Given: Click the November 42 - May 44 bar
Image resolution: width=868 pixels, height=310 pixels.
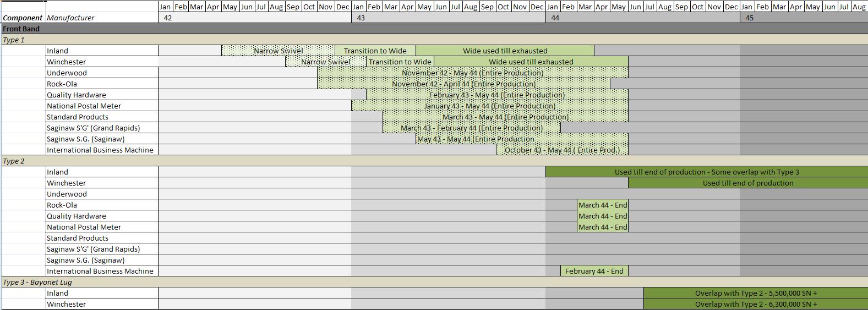Looking at the screenshot, I should click(x=472, y=73).
